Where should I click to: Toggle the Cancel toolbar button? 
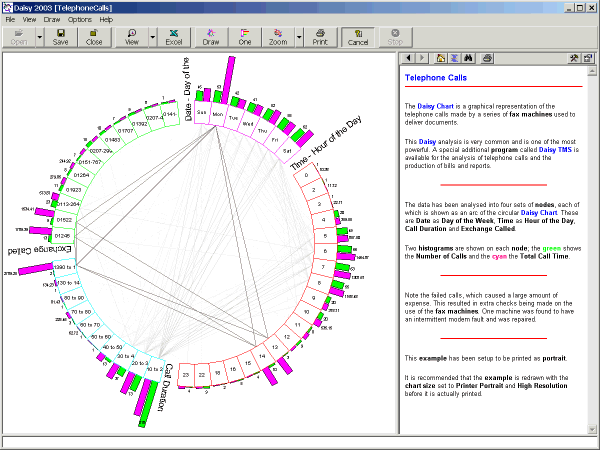click(x=357, y=37)
